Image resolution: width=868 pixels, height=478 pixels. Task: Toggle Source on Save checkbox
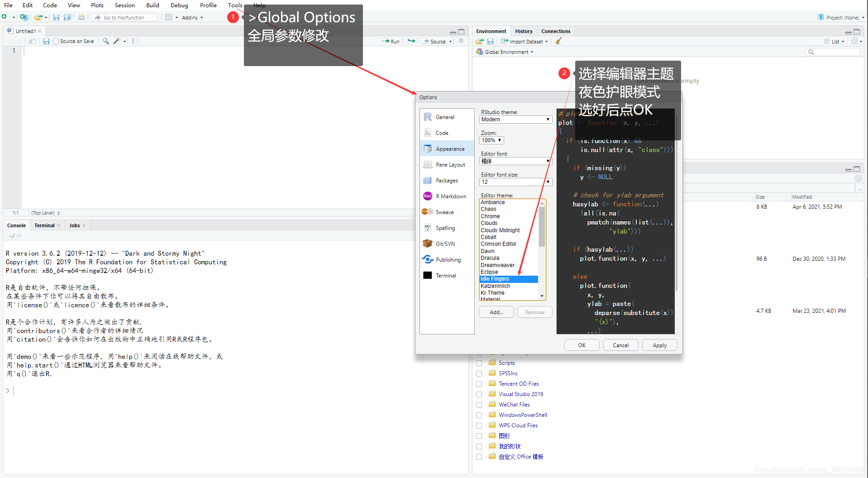pos(56,41)
